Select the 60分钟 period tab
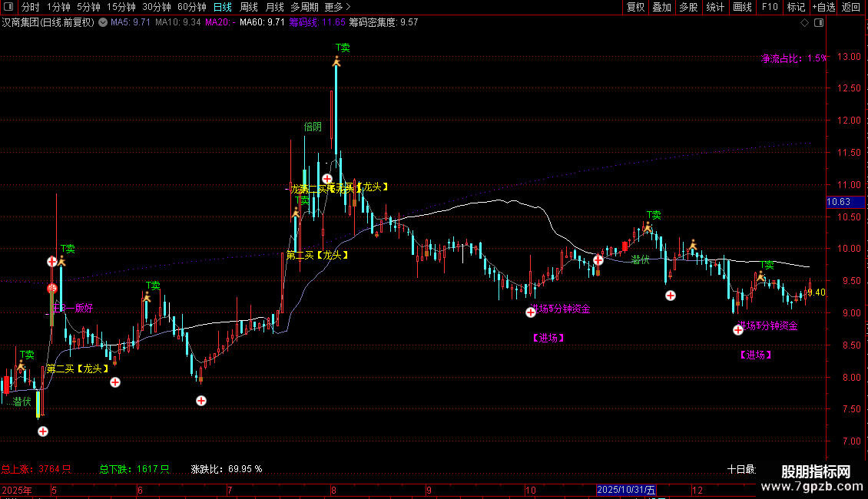The width and height of the screenshot is (868, 499). (191, 7)
